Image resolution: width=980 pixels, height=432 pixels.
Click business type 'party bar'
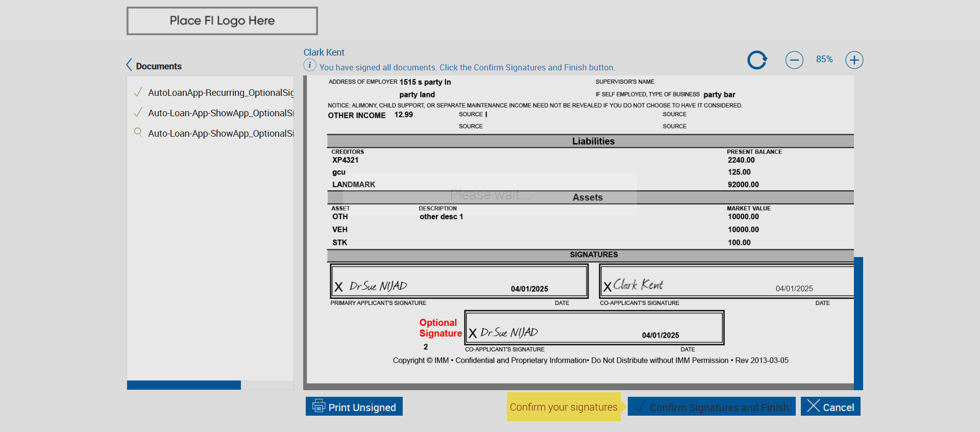(719, 94)
